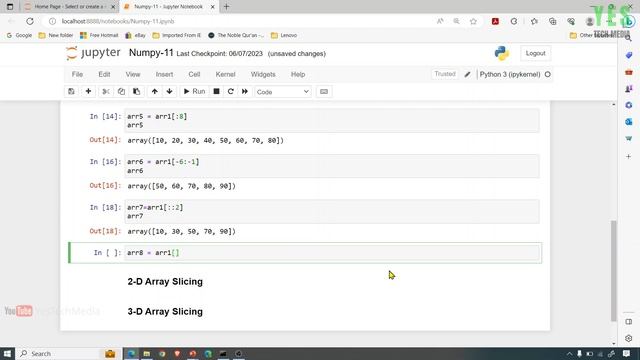The image size is (640, 360).
Task: Switch to the Home Page browser tab
Action: click(69, 7)
